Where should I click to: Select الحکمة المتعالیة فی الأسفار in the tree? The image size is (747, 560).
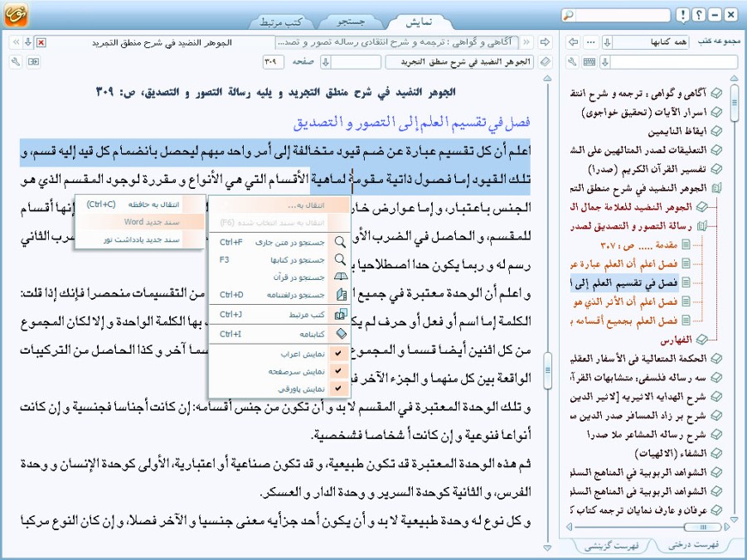click(x=638, y=358)
